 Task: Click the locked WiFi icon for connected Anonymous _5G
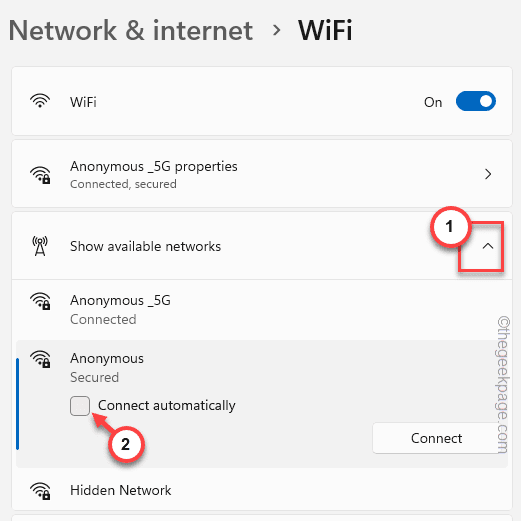click(40, 301)
